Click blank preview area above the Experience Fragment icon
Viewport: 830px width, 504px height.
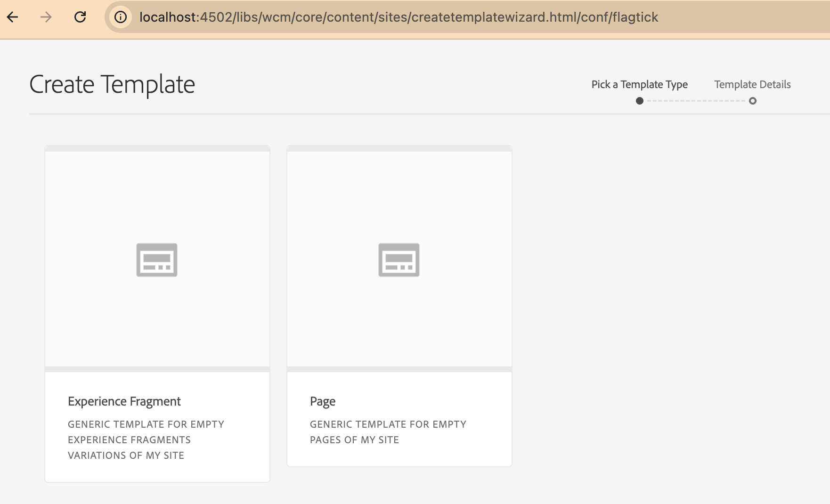coord(157,193)
